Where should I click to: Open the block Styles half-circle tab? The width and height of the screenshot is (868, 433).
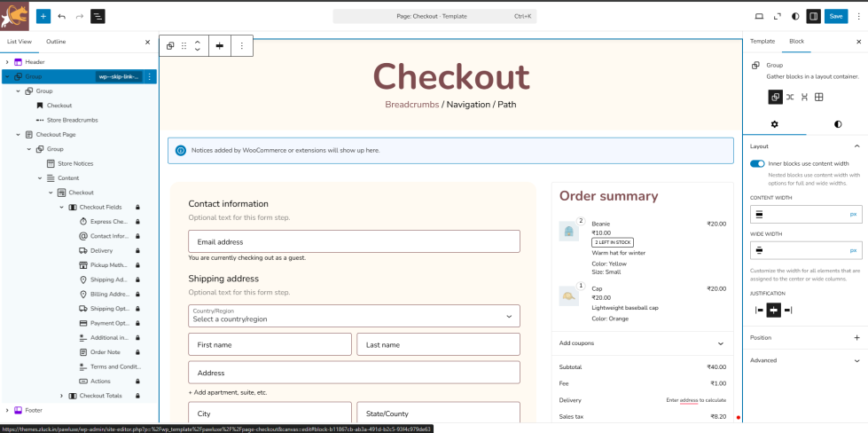click(x=838, y=124)
